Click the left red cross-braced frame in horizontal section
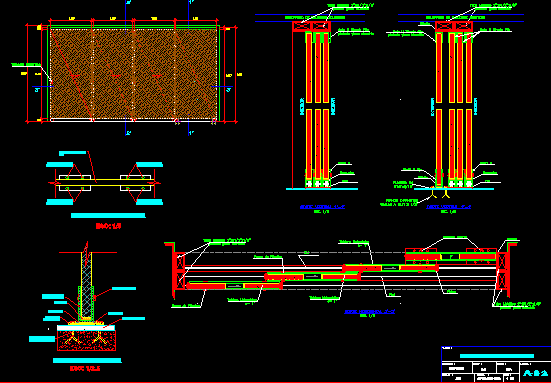 point(180,271)
